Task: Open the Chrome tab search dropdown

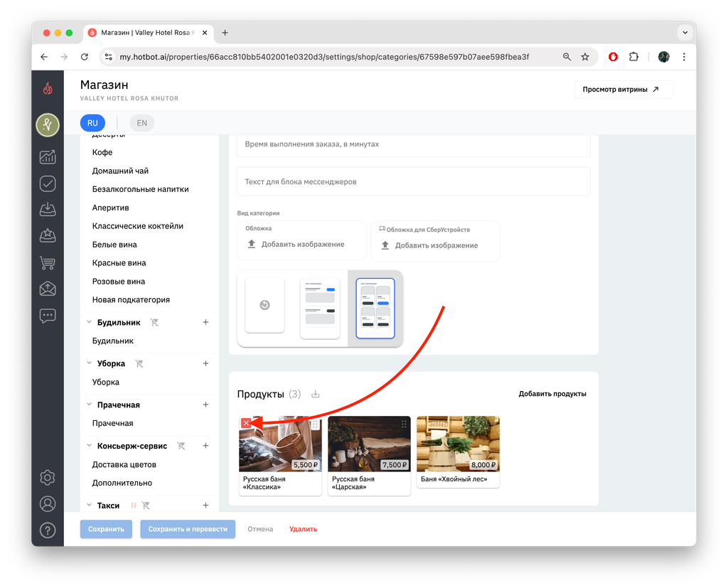Action: click(x=685, y=33)
